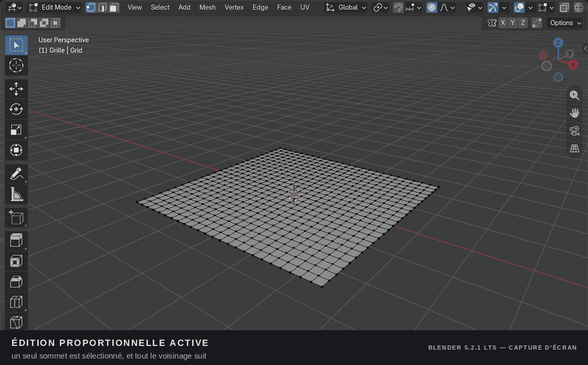Toggle viewport gizmos display

click(493, 7)
